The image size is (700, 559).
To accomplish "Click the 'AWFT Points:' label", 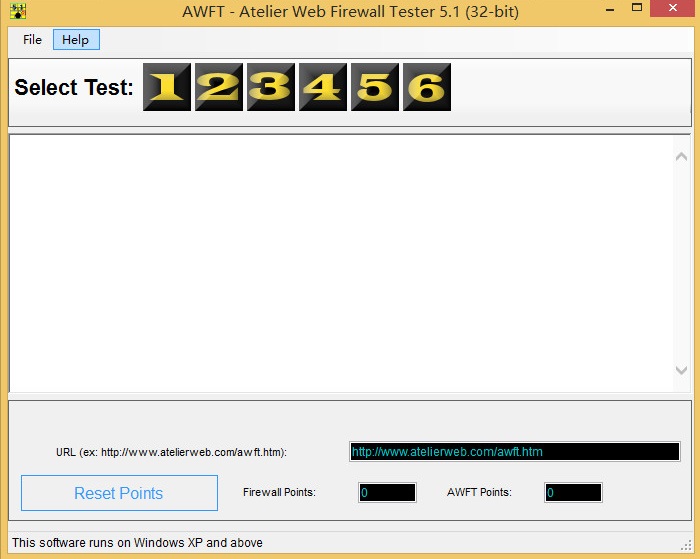I will tap(479, 492).
